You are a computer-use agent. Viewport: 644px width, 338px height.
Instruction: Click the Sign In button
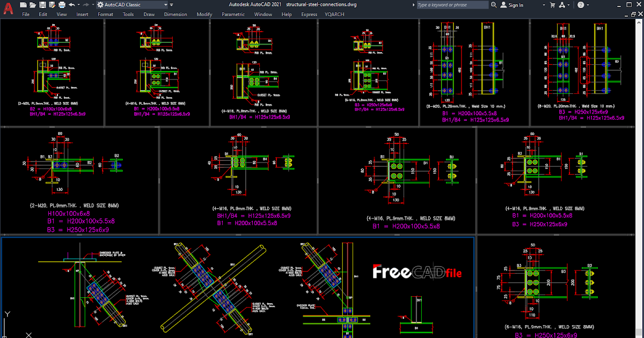coord(514,5)
